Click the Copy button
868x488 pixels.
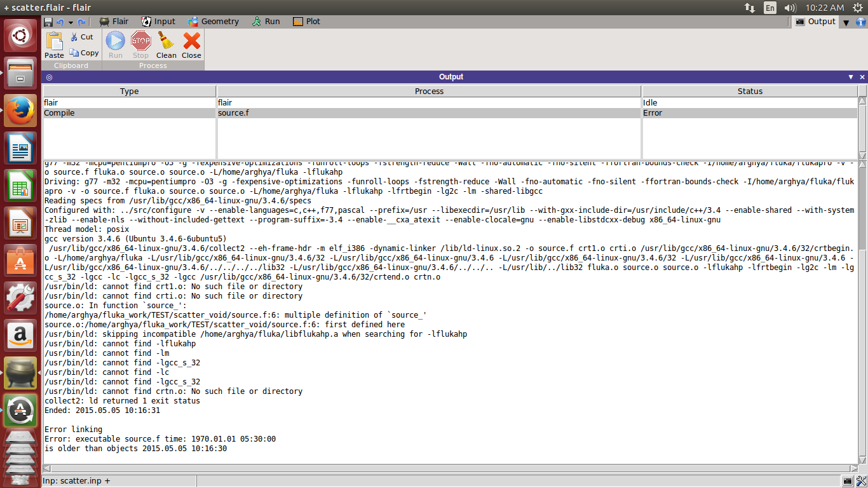click(x=84, y=53)
